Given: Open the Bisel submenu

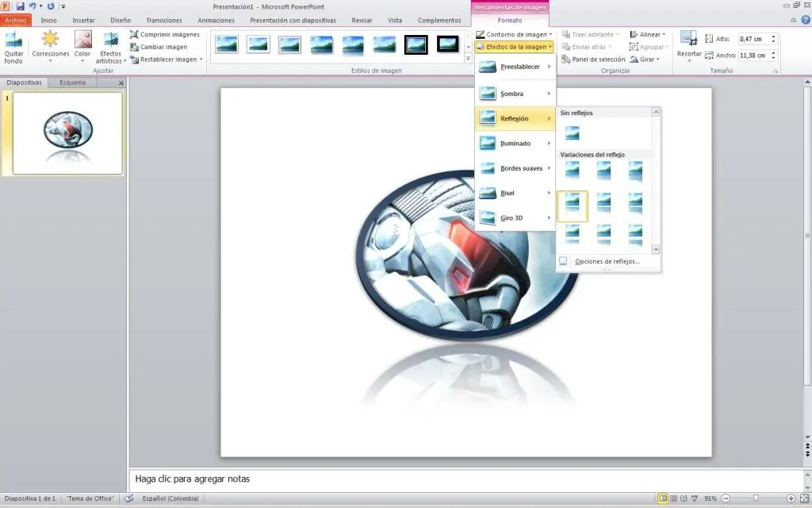Looking at the screenshot, I should click(x=515, y=194).
